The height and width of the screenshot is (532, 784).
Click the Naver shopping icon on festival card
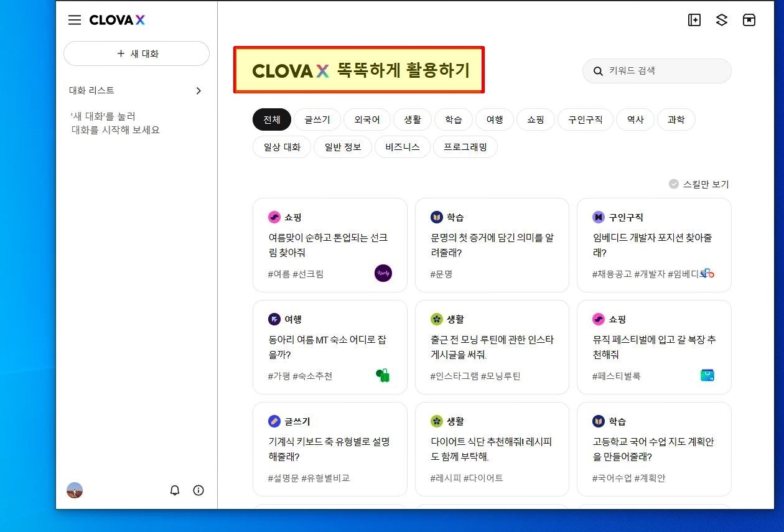(707, 375)
